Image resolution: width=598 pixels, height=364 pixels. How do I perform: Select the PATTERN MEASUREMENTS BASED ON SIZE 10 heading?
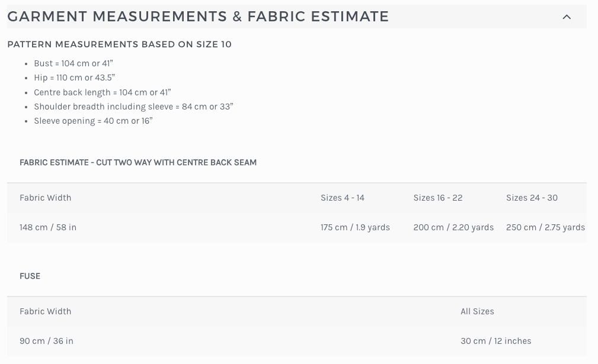(x=119, y=44)
